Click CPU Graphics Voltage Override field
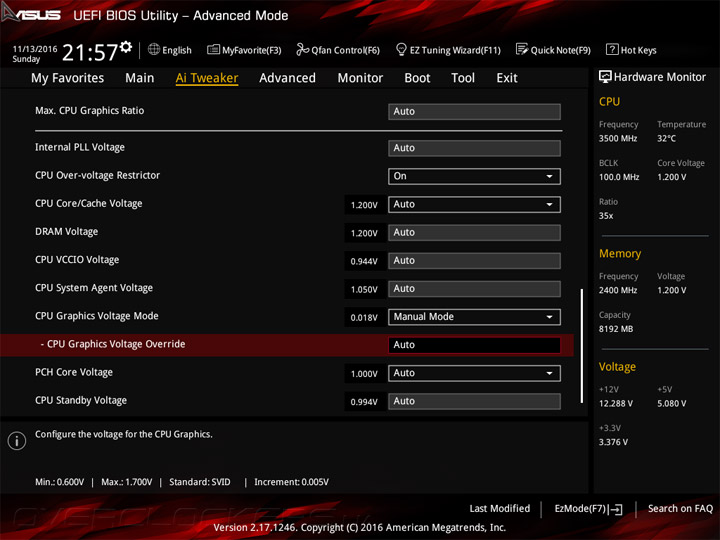 click(x=474, y=345)
